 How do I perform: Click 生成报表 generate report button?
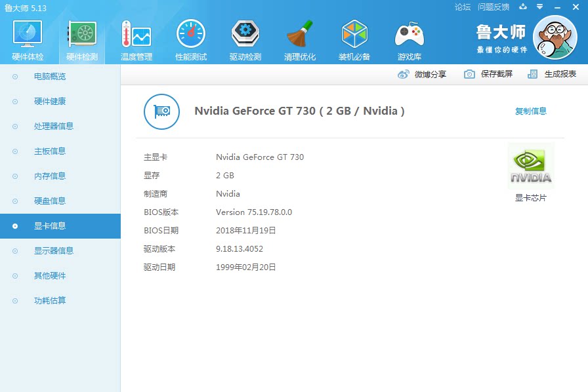552,74
